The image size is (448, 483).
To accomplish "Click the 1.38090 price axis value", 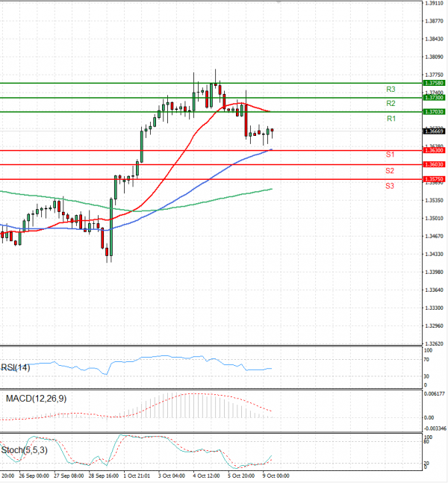I will [x=434, y=57].
